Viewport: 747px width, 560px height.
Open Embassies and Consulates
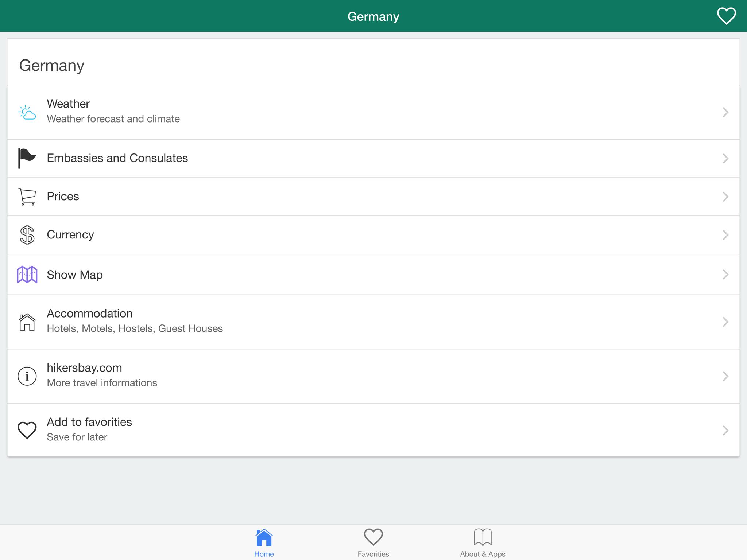(373, 158)
